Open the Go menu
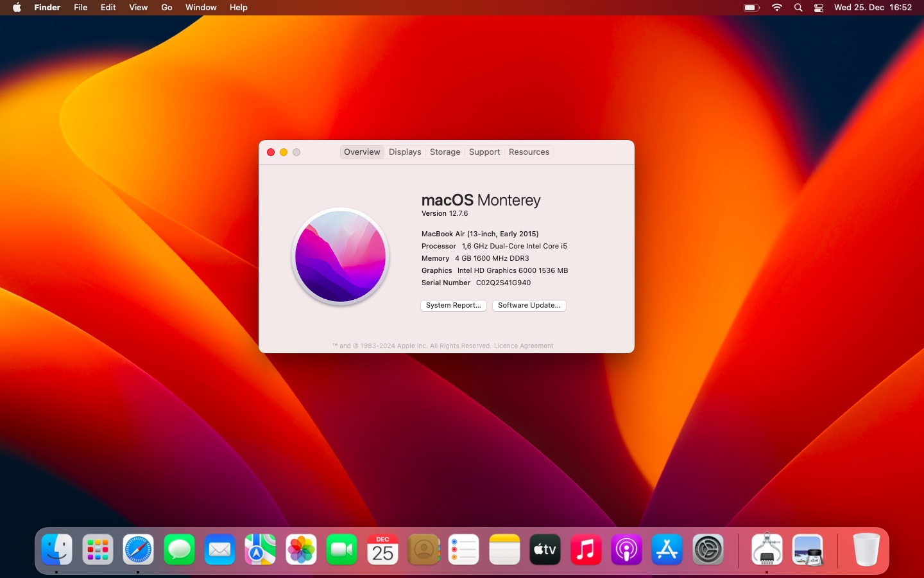This screenshot has height=578, width=924. (x=167, y=8)
